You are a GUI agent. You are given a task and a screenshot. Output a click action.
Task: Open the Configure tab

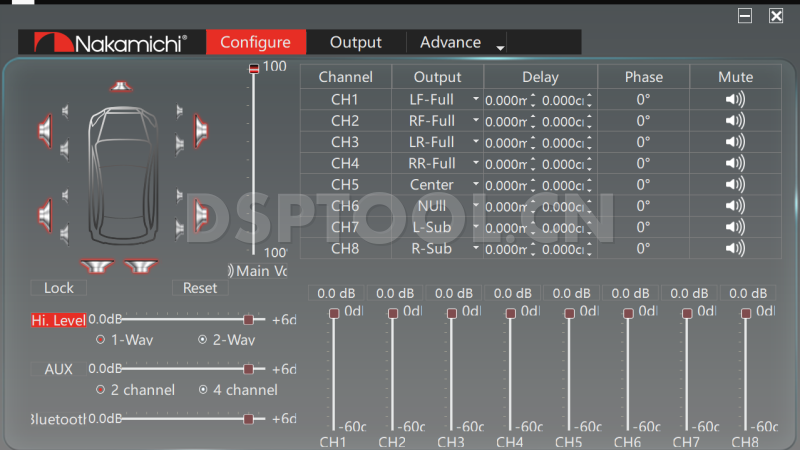tap(255, 42)
